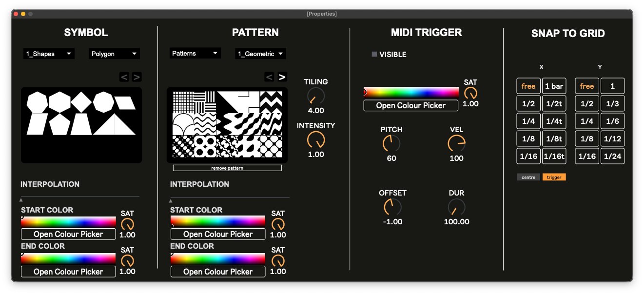Set X grid snap to 1/4
The width and height of the screenshot is (644, 295).
click(x=528, y=121)
